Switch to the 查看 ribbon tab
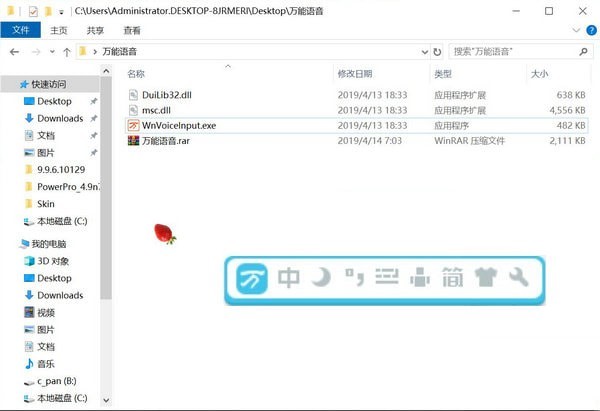This screenshot has height=411, width=600. pos(132,31)
